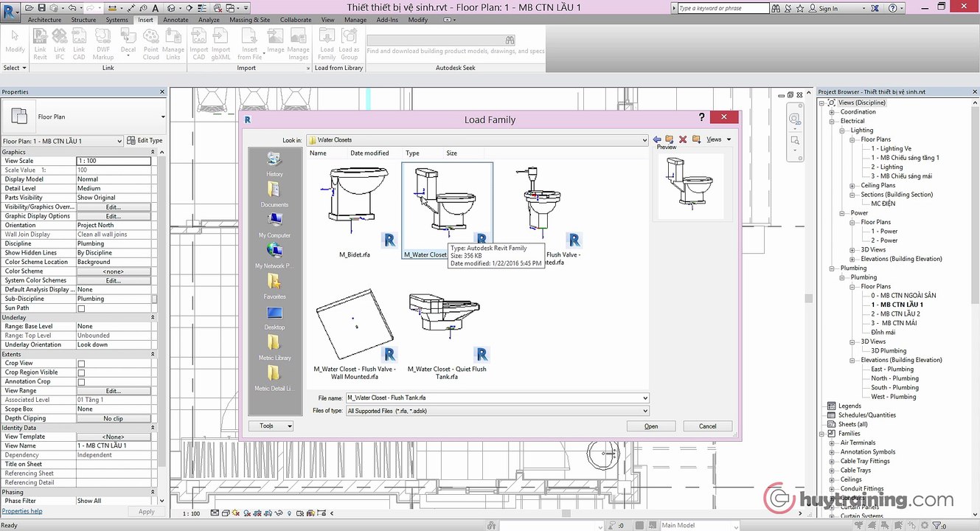Viewport: 980px width, 531px height.
Task: Switch to Annotate ribbon tab
Action: 176,20
